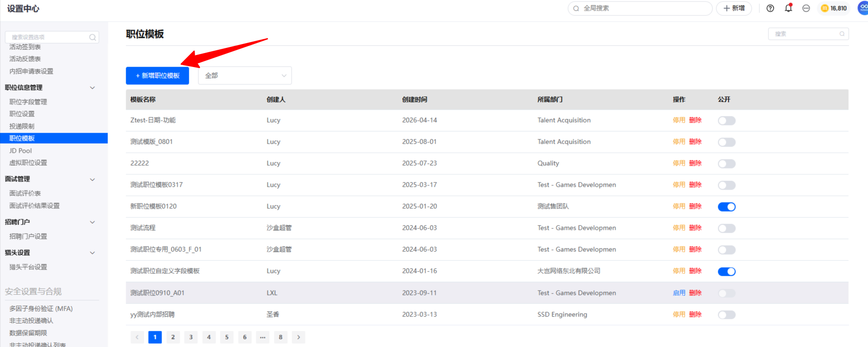
Task: Select current page 1 in pagination
Action: click(x=155, y=337)
